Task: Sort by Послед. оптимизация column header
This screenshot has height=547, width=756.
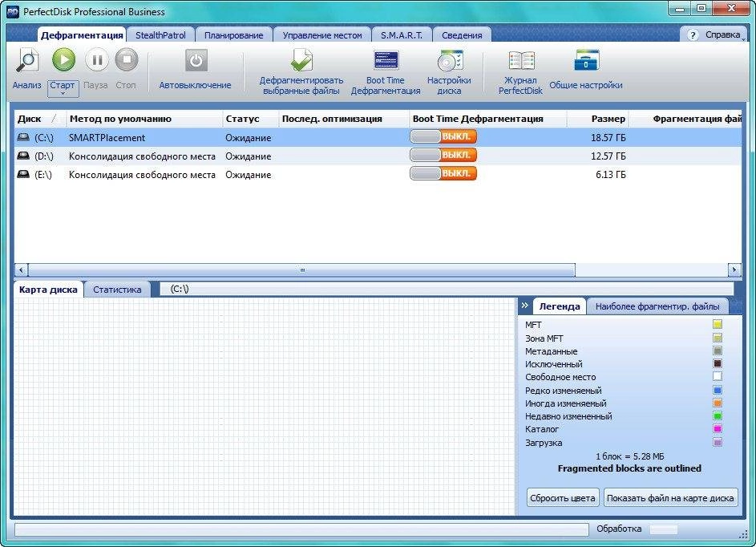Action: point(343,119)
